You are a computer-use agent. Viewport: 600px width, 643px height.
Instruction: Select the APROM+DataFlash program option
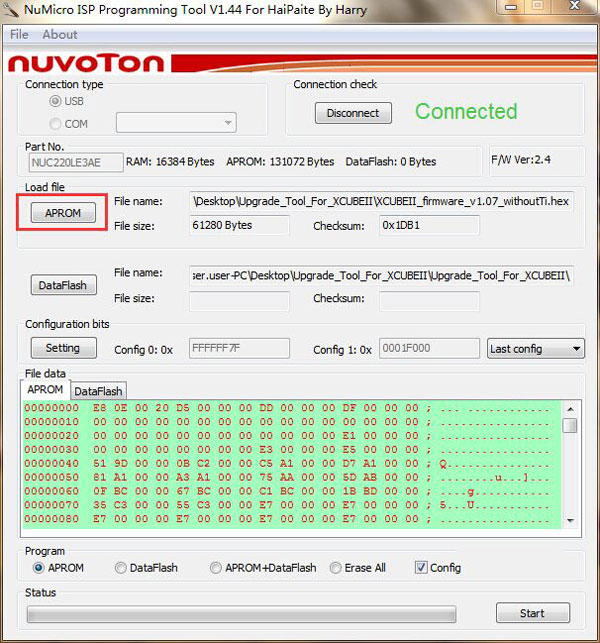click(x=263, y=568)
